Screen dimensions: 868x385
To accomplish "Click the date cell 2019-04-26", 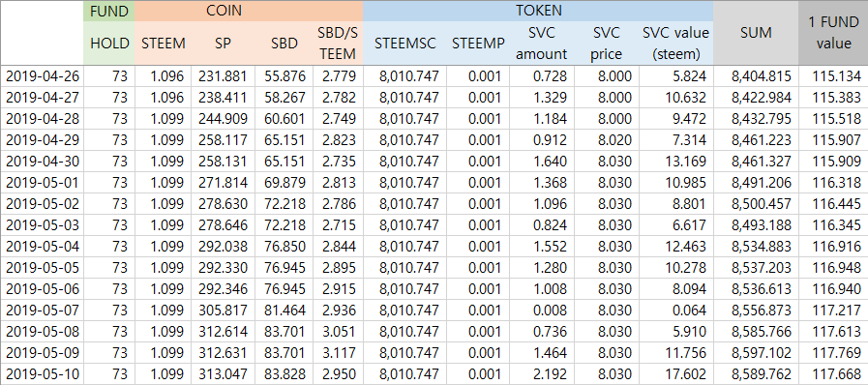I will pyautogui.click(x=42, y=75).
